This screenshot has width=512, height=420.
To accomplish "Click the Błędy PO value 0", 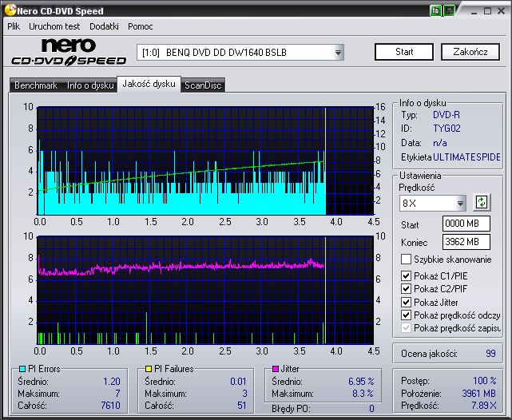I will (371, 409).
